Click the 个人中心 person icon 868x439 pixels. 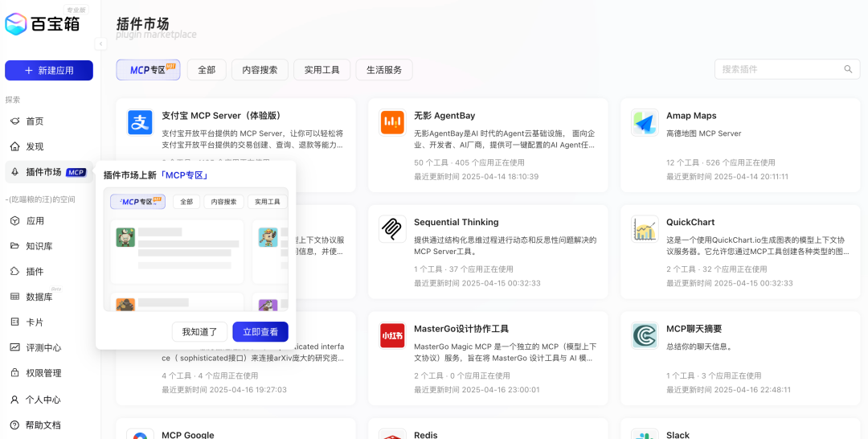pyautogui.click(x=15, y=400)
